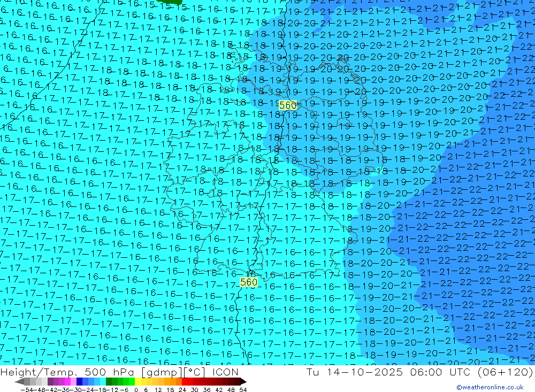Click the lower 560 contour label near map bottom
Screen dimensions: 535x392
[249, 282]
